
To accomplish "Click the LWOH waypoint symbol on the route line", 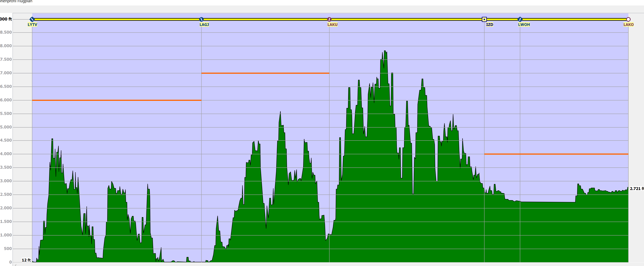I will (x=520, y=19).
